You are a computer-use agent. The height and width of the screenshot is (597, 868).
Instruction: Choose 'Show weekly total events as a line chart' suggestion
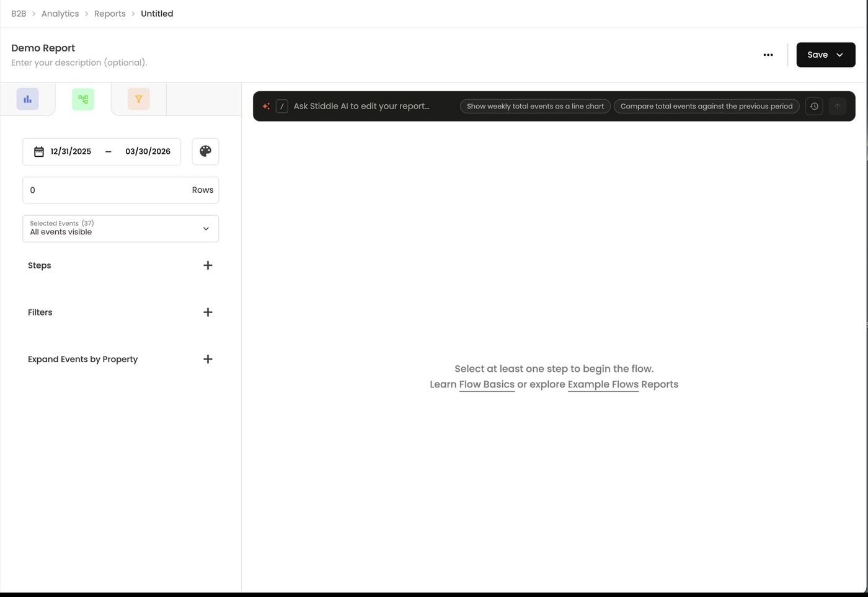tap(536, 107)
